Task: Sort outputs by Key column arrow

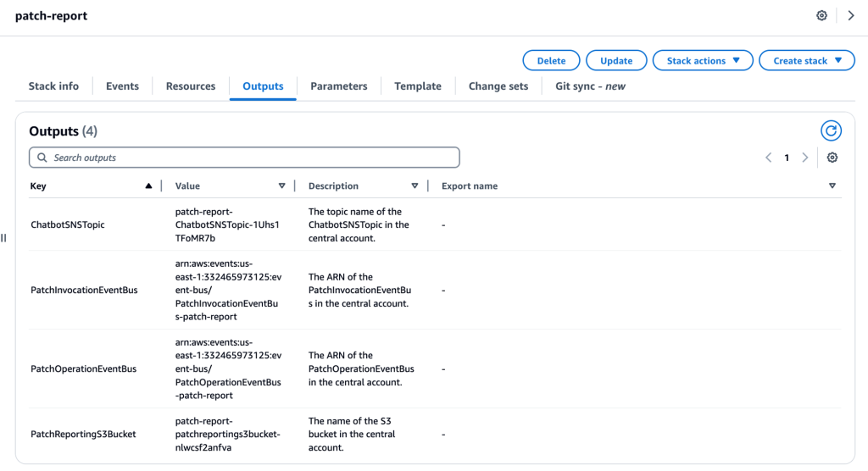Action: [148, 186]
